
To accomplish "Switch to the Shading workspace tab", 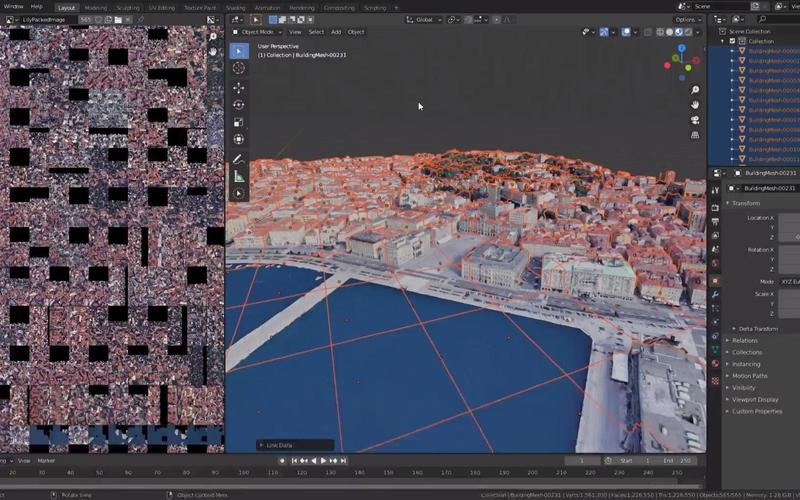I will 235,8.
